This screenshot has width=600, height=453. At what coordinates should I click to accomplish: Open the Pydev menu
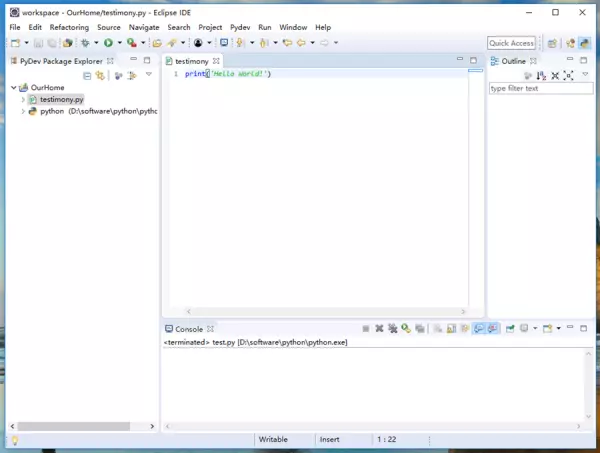click(240, 28)
